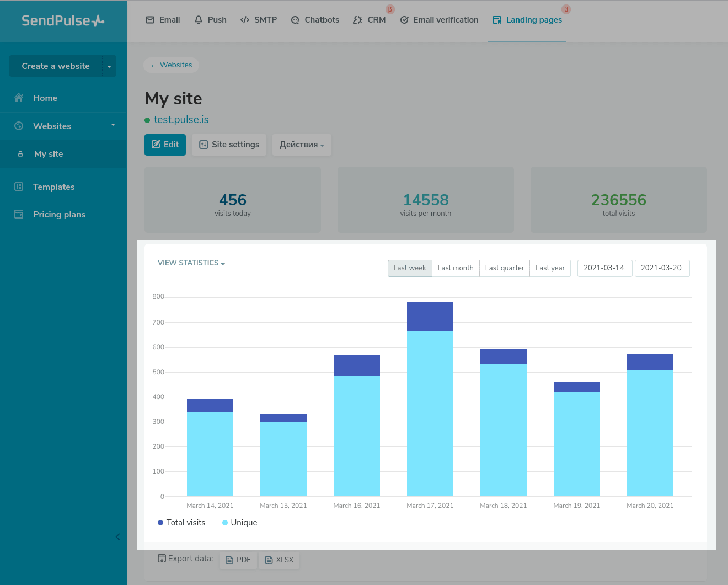Open the Create a website dropdown arrow
This screenshot has width=728, height=585.
pos(109,66)
